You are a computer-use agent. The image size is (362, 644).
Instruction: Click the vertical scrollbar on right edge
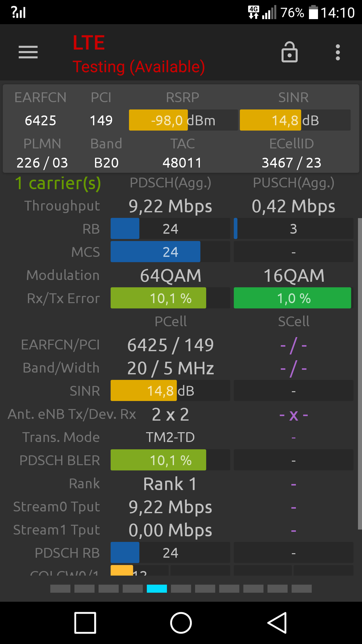(x=360, y=374)
